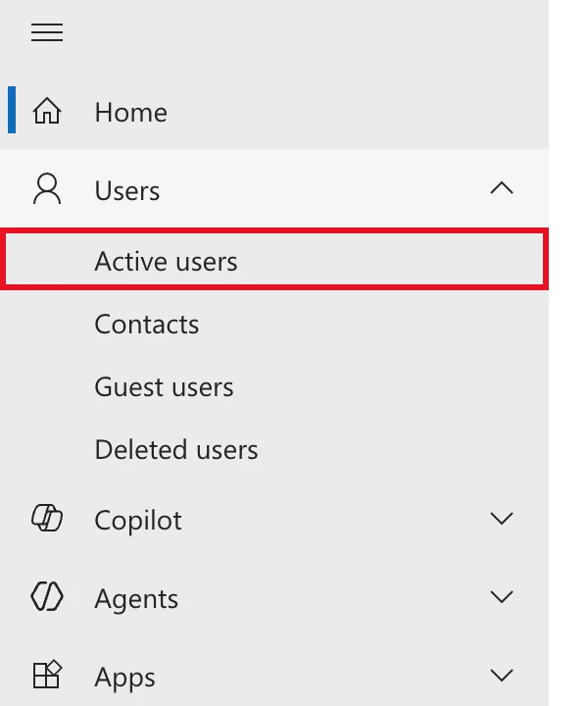Select the Agents label

[x=136, y=599]
